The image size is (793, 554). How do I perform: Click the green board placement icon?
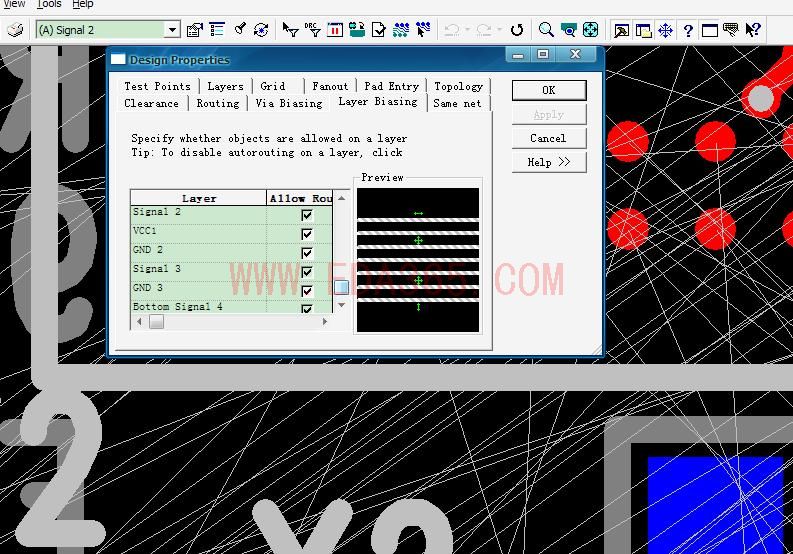click(x=357, y=30)
